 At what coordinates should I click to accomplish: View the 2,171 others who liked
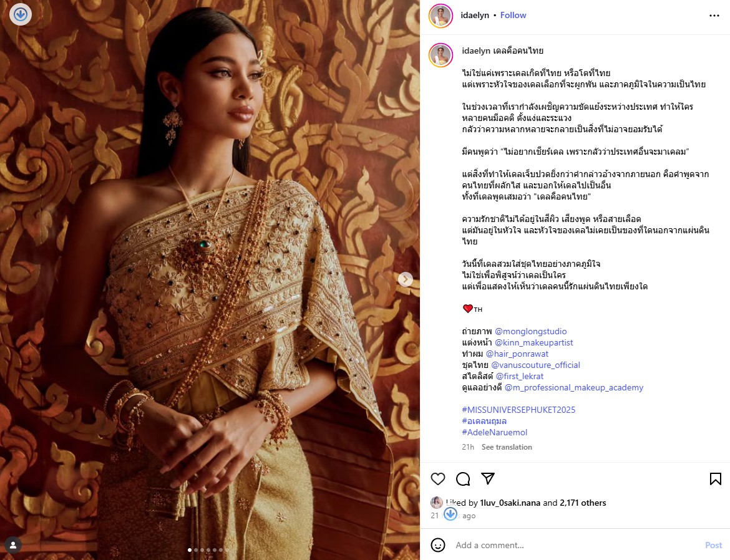click(583, 503)
